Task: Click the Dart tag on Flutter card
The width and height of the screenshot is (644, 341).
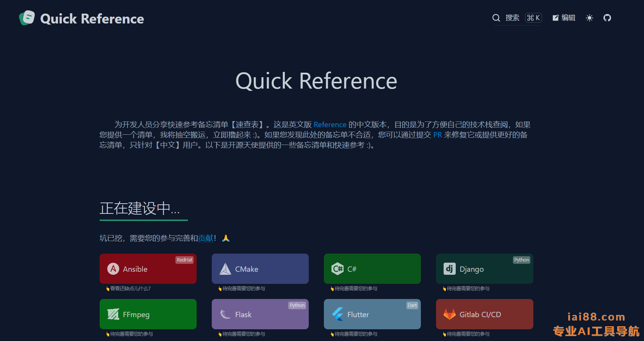Action: pyautogui.click(x=412, y=305)
